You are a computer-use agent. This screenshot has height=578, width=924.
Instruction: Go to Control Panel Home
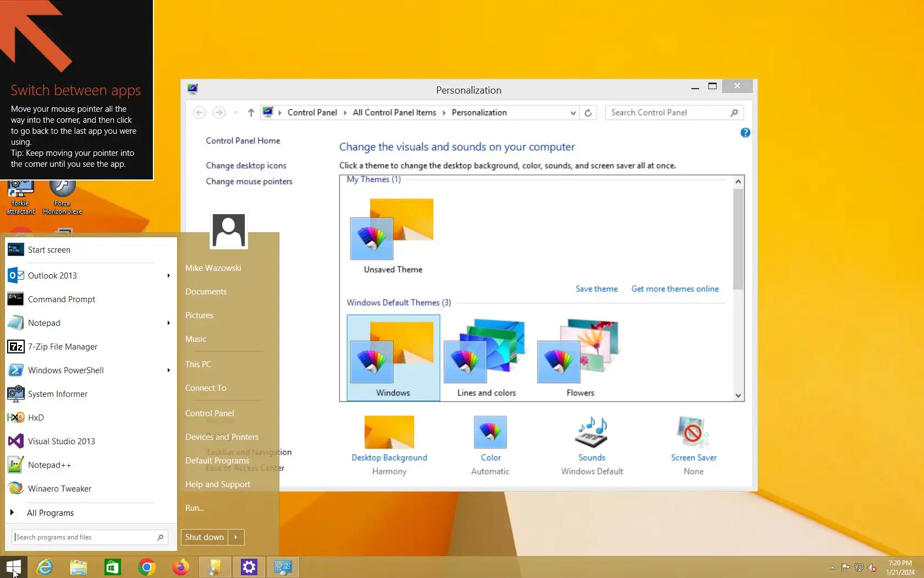(243, 141)
